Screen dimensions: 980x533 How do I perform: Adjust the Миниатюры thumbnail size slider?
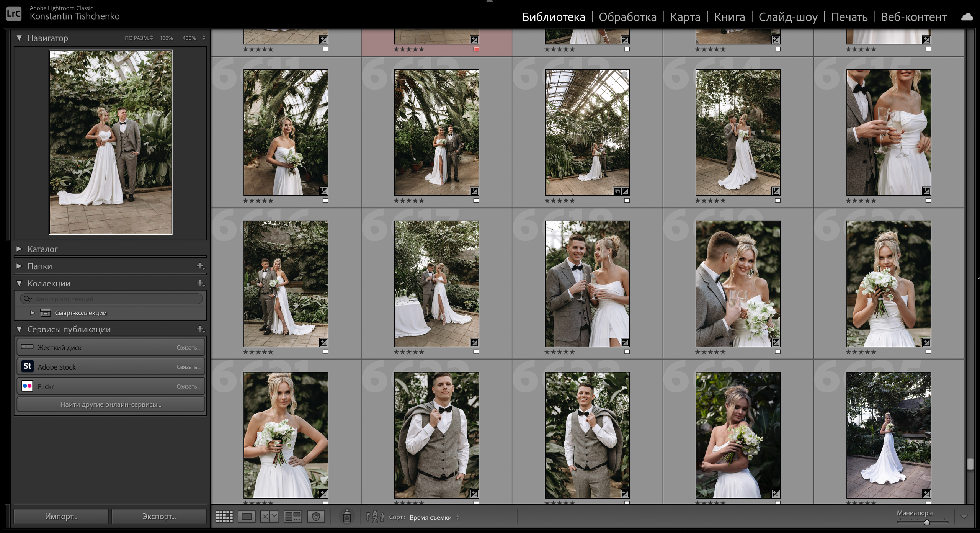coord(927,522)
